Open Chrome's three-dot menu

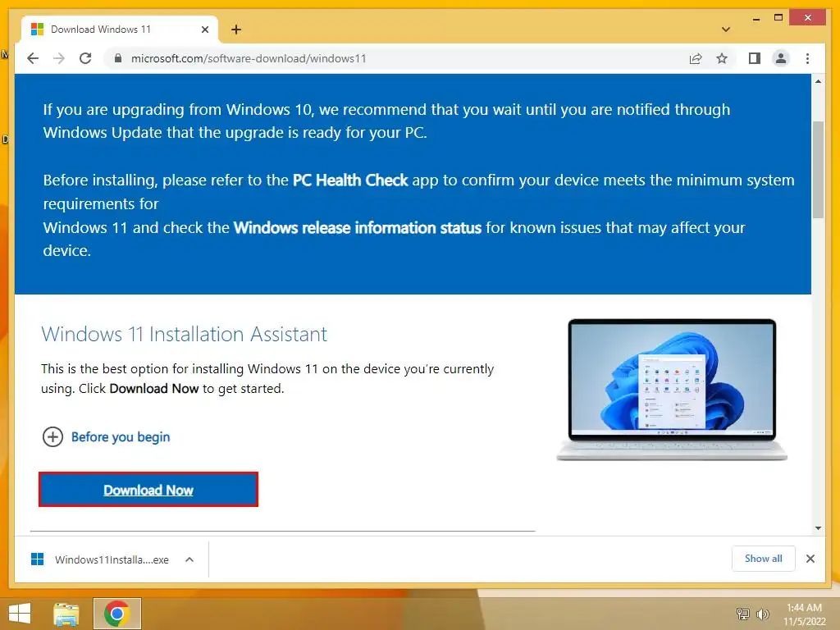pyautogui.click(x=807, y=58)
